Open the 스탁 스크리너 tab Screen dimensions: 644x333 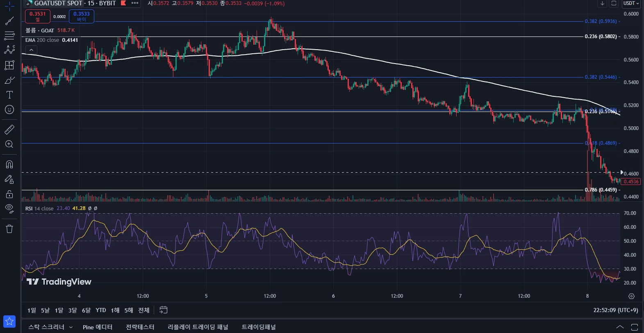[x=46, y=327]
